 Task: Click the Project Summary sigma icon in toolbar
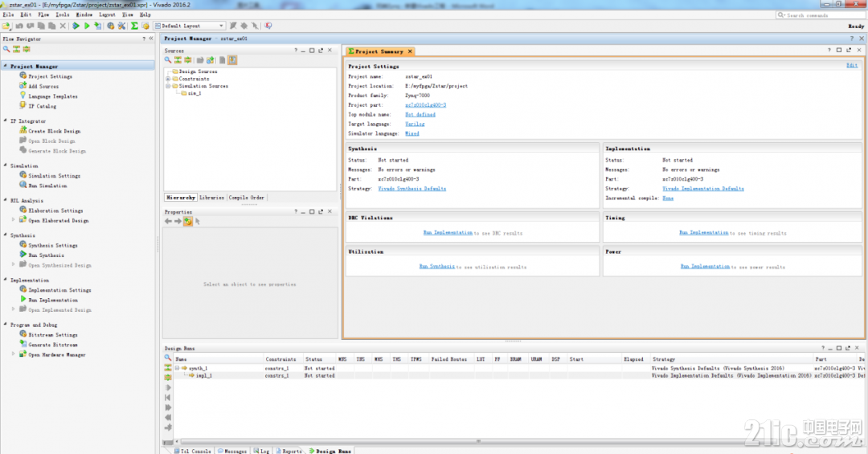pos(134,26)
